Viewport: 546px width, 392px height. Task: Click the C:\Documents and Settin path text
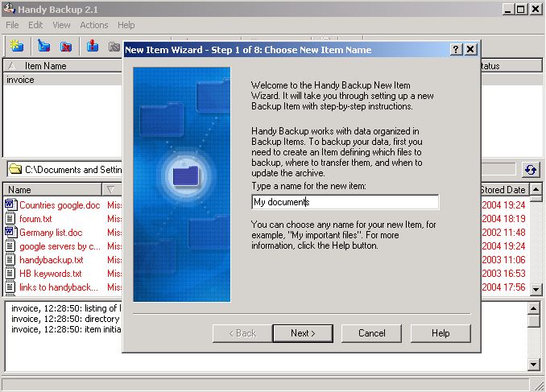(73, 170)
